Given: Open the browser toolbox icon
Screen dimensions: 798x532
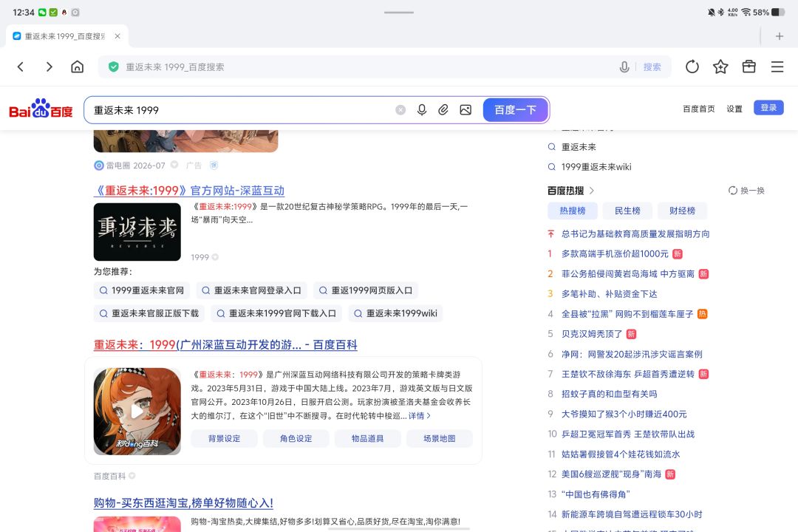Looking at the screenshot, I should tap(748, 66).
